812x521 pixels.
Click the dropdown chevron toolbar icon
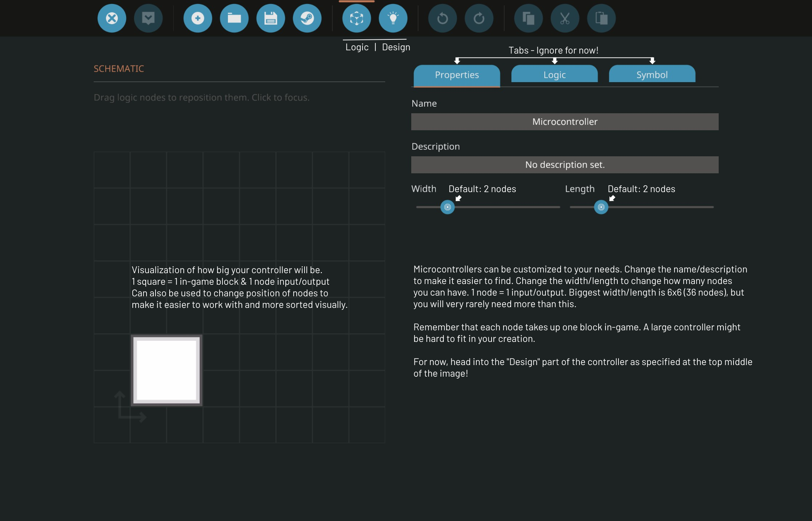pos(148,18)
